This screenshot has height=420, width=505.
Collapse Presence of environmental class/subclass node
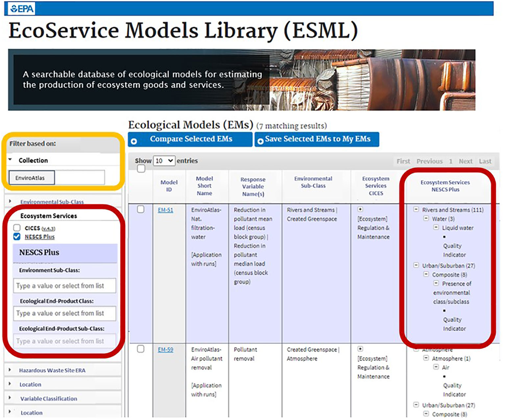tap(436, 283)
